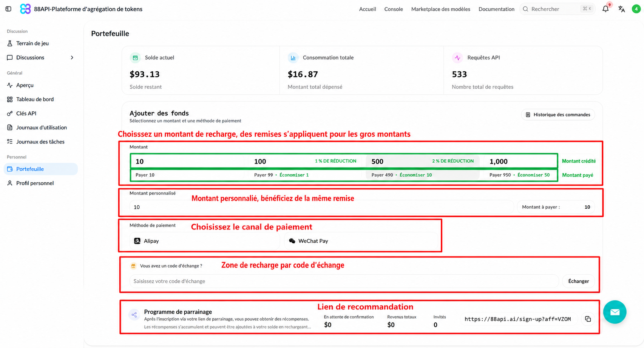644x348 pixels.
Task: Click the $93.13 balance value
Action: [145, 74]
